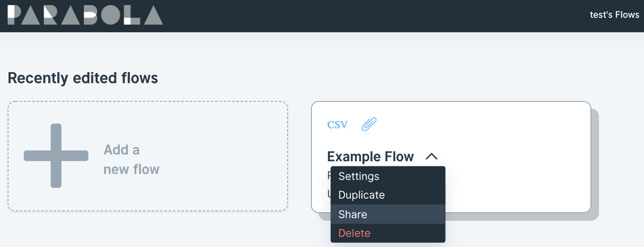644x247 pixels.
Task: Click the large plus icon
Action: pos(56,156)
